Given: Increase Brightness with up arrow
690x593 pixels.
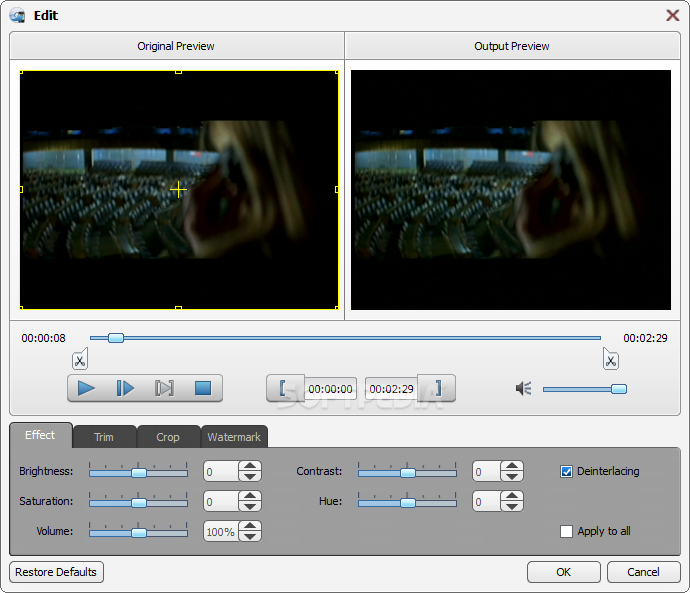Looking at the screenshot, I should pos(250,466).
